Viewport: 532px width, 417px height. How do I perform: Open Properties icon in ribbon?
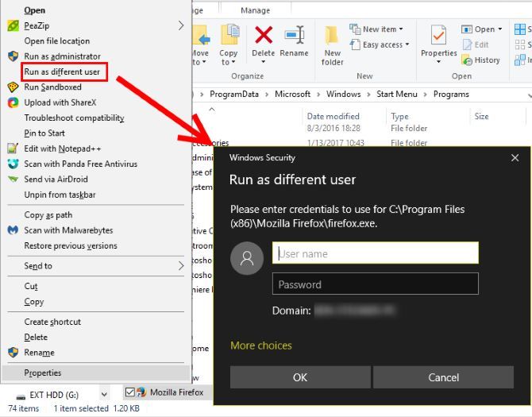pos(438,37)
